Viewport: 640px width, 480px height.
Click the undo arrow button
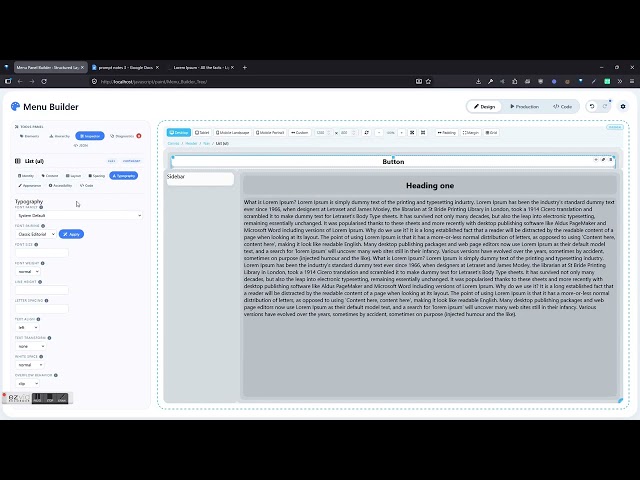[592, 107]
